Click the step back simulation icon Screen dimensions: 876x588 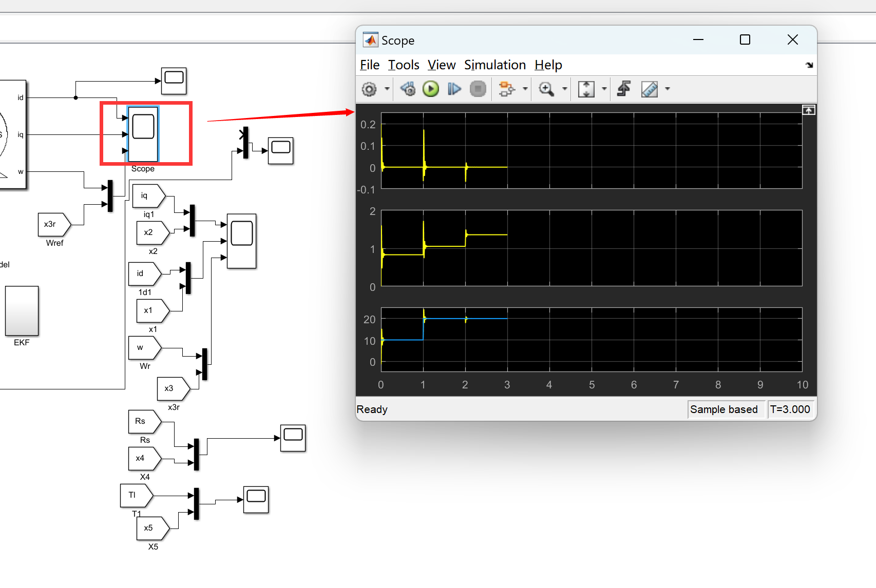(x=408, y=89)
